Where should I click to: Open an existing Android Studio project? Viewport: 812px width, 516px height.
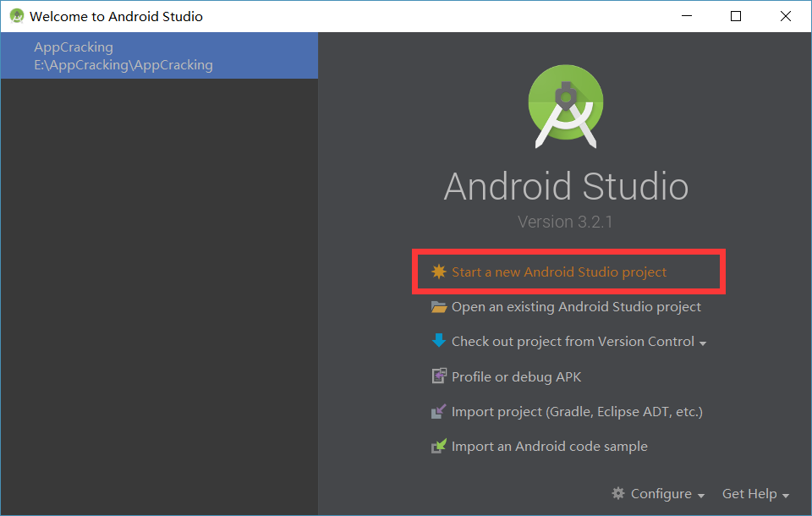click(575, 306)
